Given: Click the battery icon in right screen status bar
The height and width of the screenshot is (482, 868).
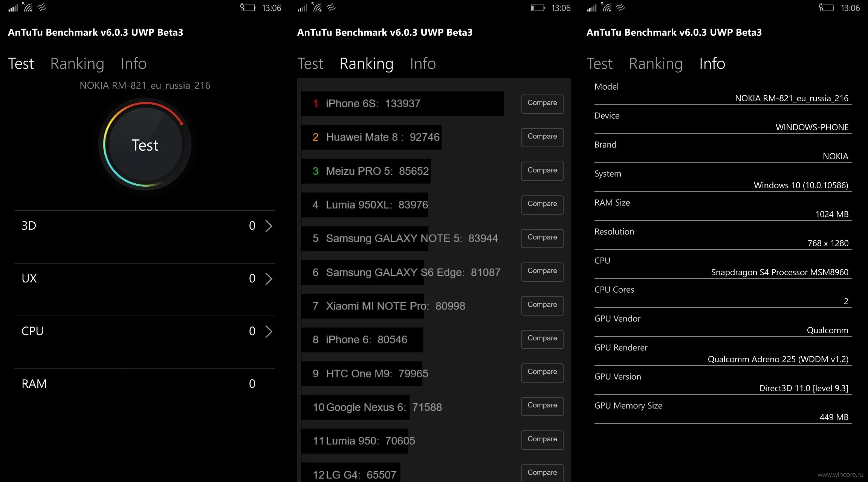Looking at the screenshot, I should tap(826, 8).
